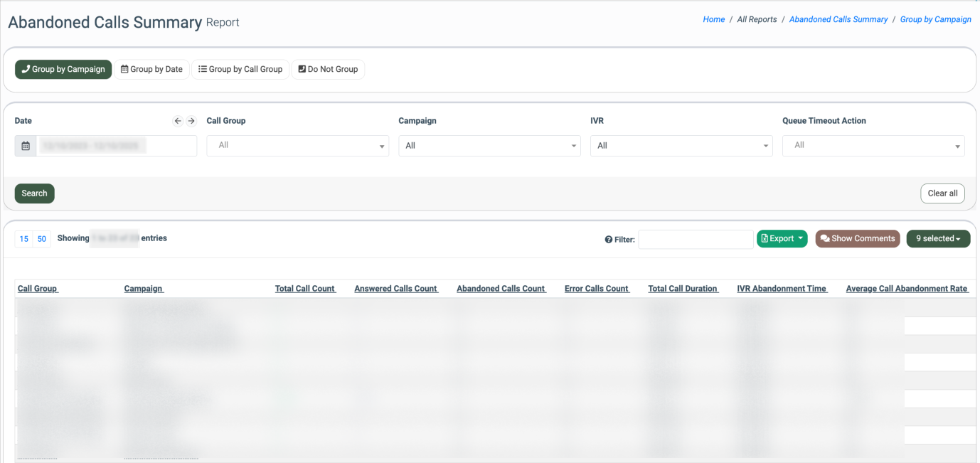Activate Group by Campaign view
The image size is (980, 463).
point(63,70)
